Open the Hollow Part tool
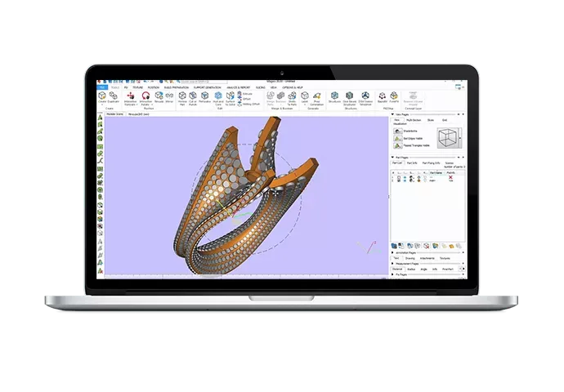This screenshot has height=392, width=564. click(182, 98)
